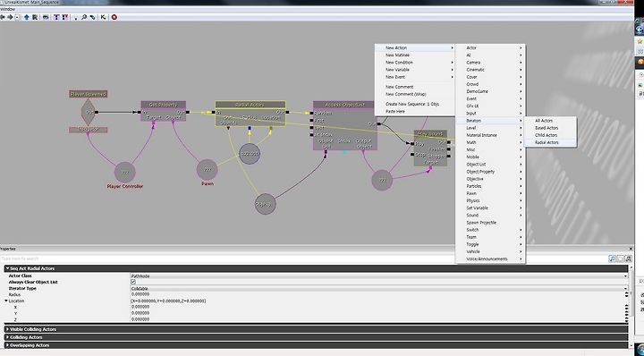Image resolution: width=644 pixels, height=356 pixels.
Task: Click the red circle X toolbar icon
Action: click(x=114, y=17)
